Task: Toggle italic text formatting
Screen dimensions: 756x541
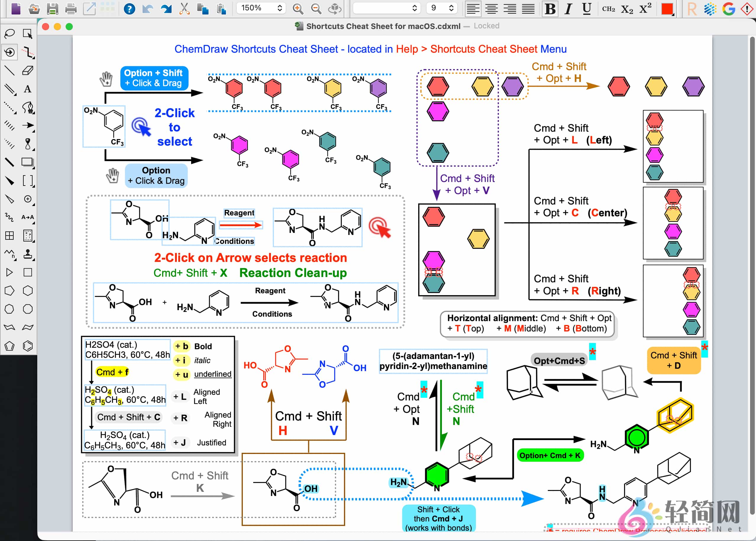Action: coord(568,9)
